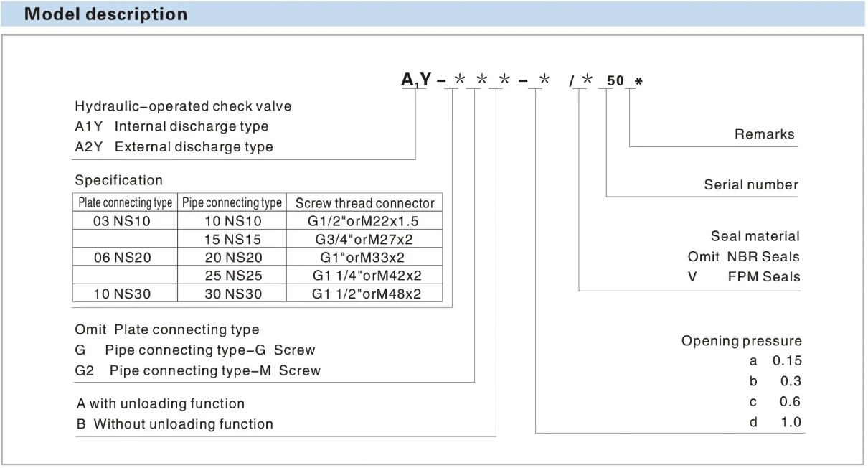Select the "A2Y External discharge type" line

coord(174,147)
